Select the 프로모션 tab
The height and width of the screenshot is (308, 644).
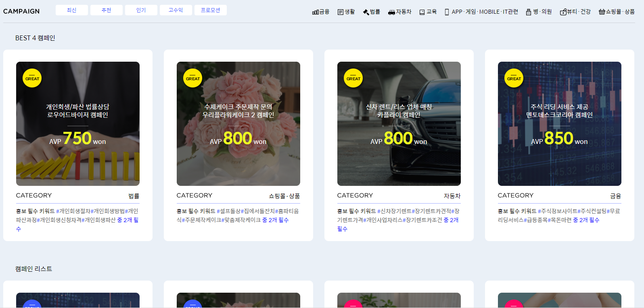(211, 10)
